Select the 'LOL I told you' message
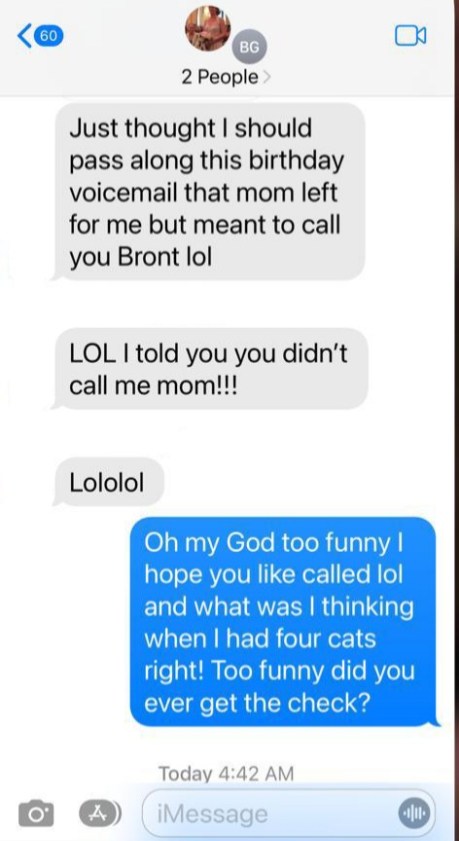Image resolution: width=459 pixels, height=841 pixels. [x=210, y=368]
